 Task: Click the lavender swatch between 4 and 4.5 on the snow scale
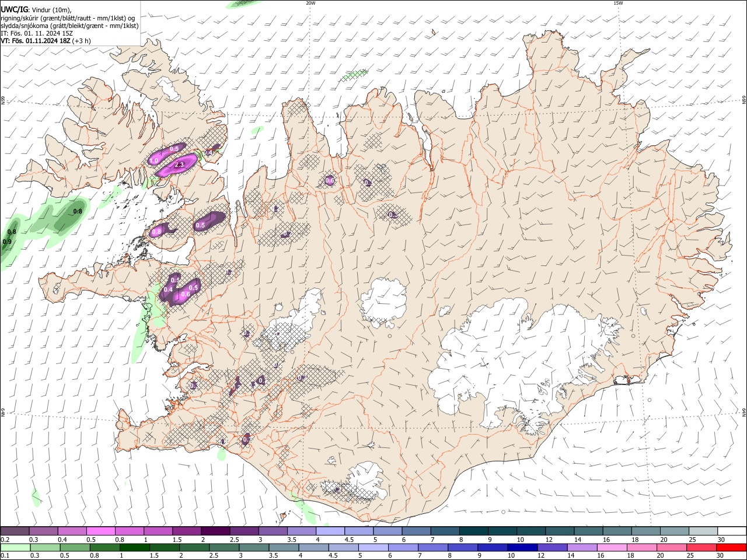pos(330,531)
